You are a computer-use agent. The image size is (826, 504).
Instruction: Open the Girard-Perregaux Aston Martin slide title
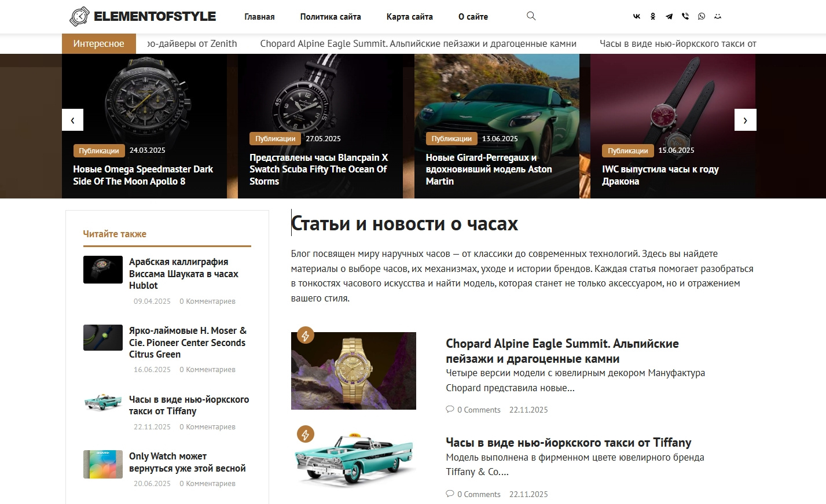[x=489, y=169]
